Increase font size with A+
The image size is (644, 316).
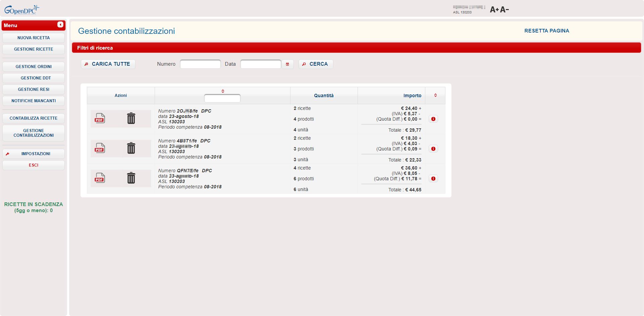[x=494, y=10]
